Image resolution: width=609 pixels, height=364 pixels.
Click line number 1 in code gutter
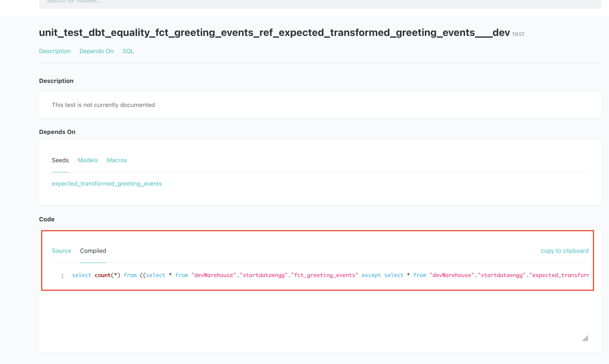[62, 276]
